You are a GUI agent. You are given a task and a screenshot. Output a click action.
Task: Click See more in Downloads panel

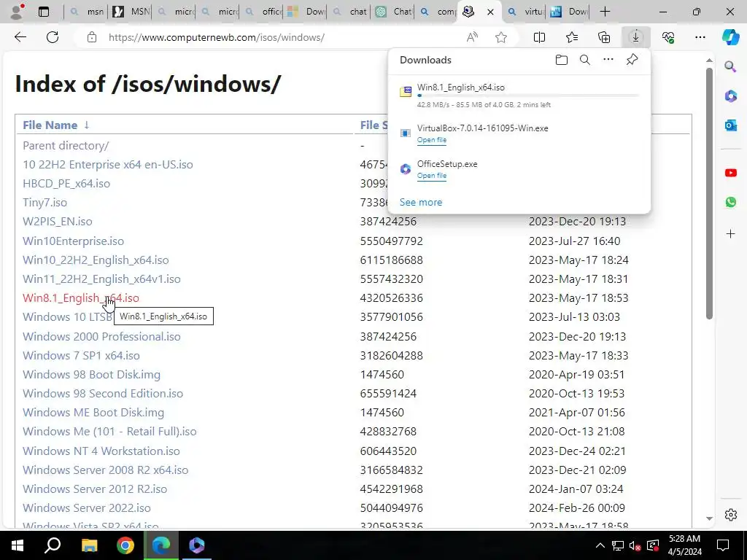pyautogui.click(x=421, y=203)
